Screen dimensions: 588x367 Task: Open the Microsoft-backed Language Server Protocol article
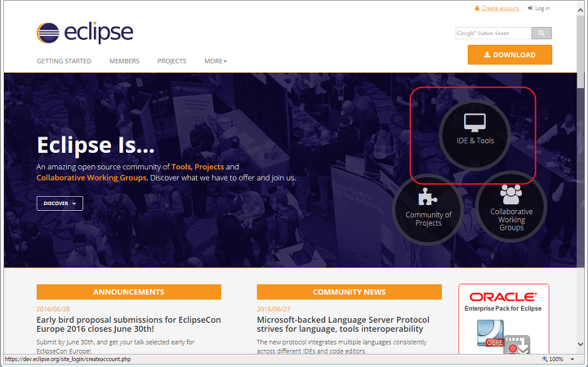tap(343, 324)
